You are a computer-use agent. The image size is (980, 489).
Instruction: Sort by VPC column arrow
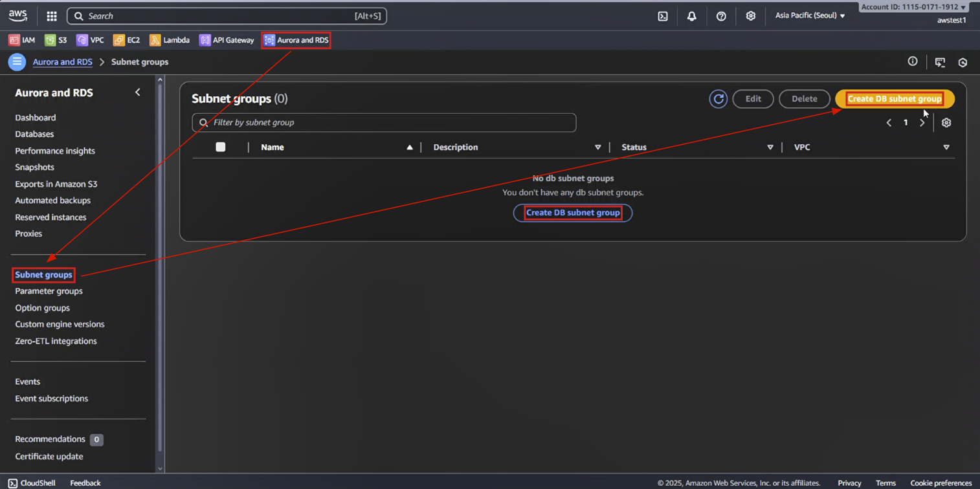[946, 147]
